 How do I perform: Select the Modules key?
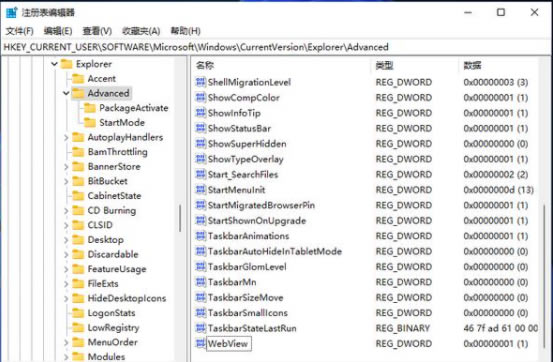106,357
